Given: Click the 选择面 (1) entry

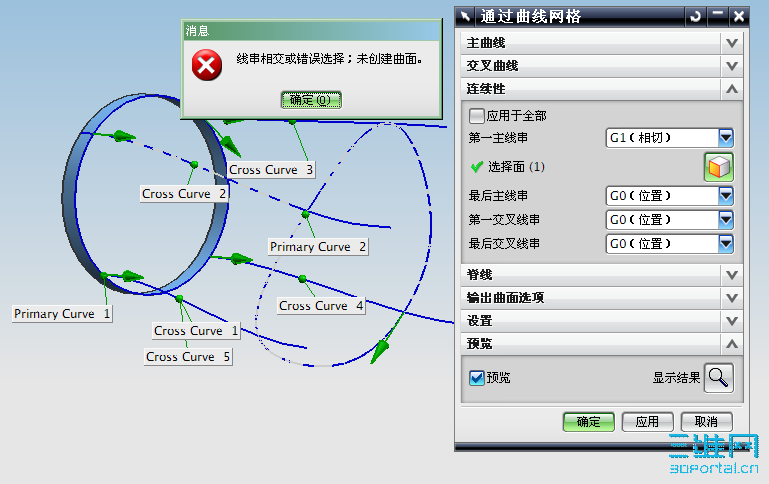Looking at the screenshot, I should tap(516, 167).
